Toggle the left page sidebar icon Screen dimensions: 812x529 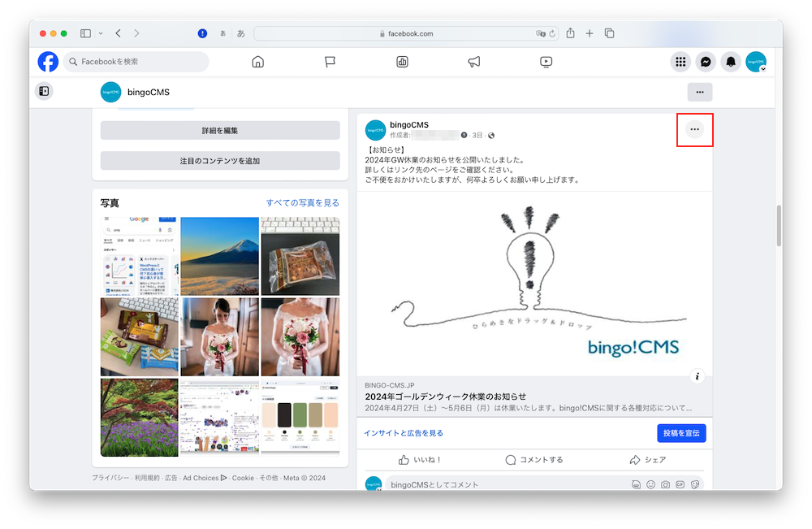pos(44,91)
